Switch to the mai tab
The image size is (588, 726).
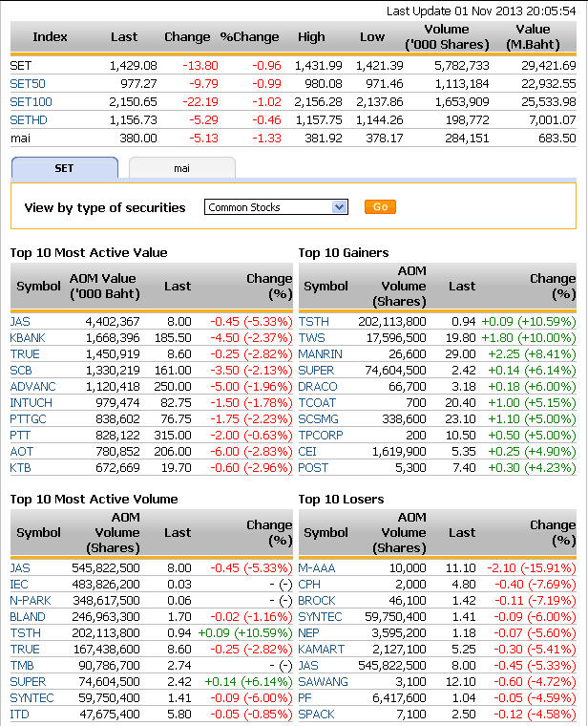click(x=181, y=168)
